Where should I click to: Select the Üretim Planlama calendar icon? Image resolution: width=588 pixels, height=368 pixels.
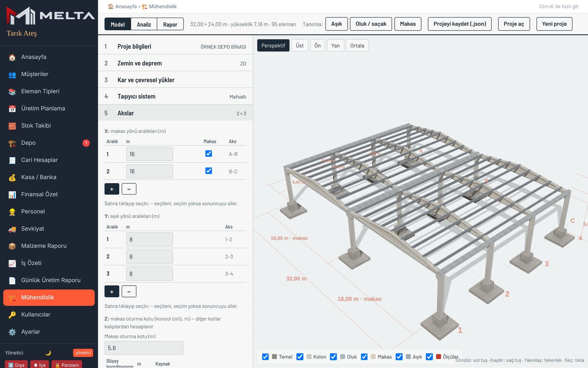[x=12, y=109]
